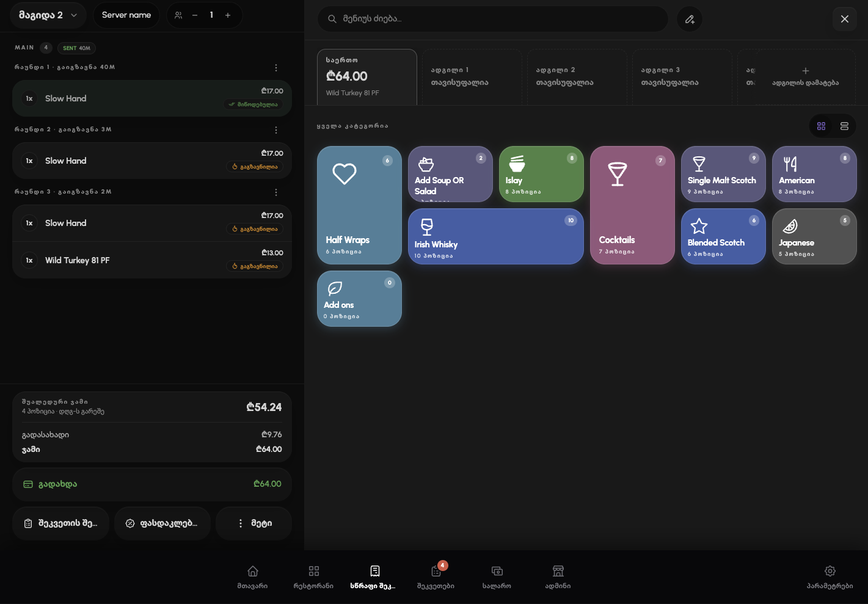Increase guest count with plus button
Screen dimensions: 868x604
[x=228, y=15]
